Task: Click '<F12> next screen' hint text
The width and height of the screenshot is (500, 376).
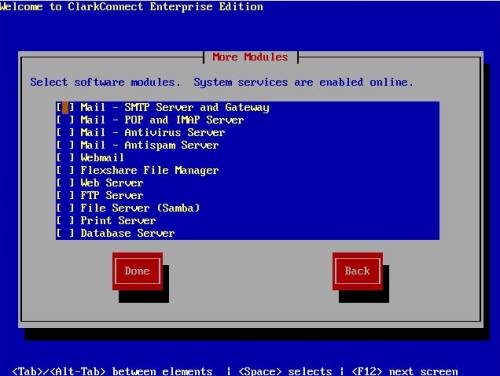Action: [x=405, y=371]
